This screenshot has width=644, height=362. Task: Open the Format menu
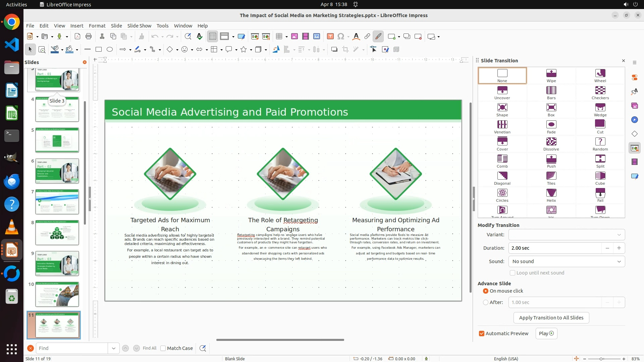pyautogui.click(x=97, y=26)
